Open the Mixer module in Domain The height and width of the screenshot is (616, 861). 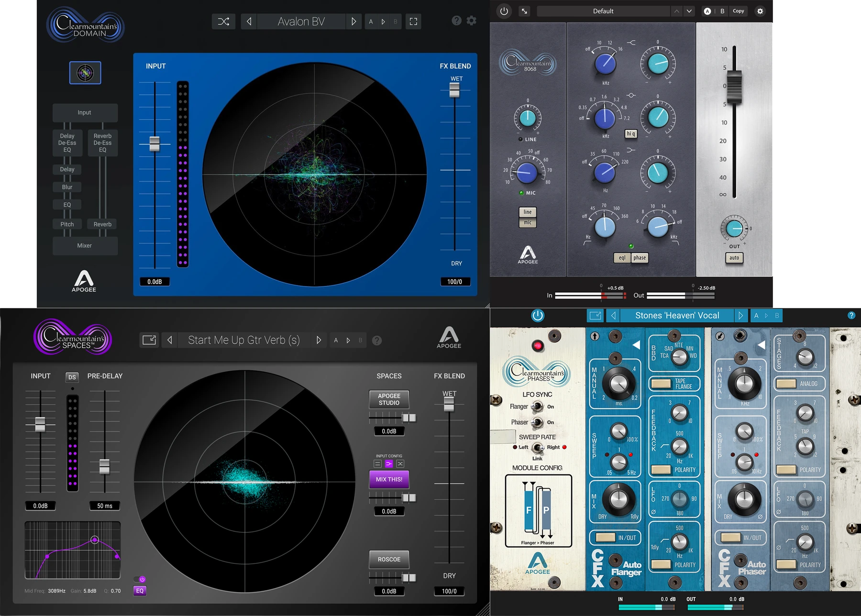click(x=85, y=245)
